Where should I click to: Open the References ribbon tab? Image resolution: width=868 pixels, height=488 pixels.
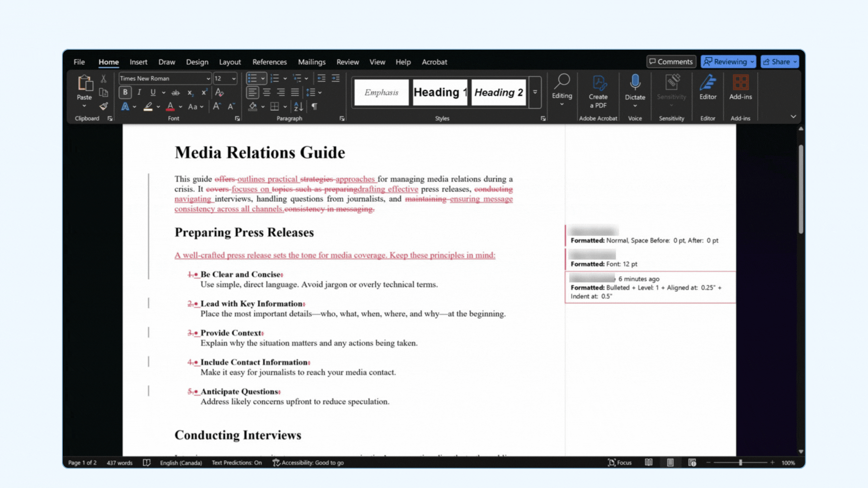click(x=269, y=62)
